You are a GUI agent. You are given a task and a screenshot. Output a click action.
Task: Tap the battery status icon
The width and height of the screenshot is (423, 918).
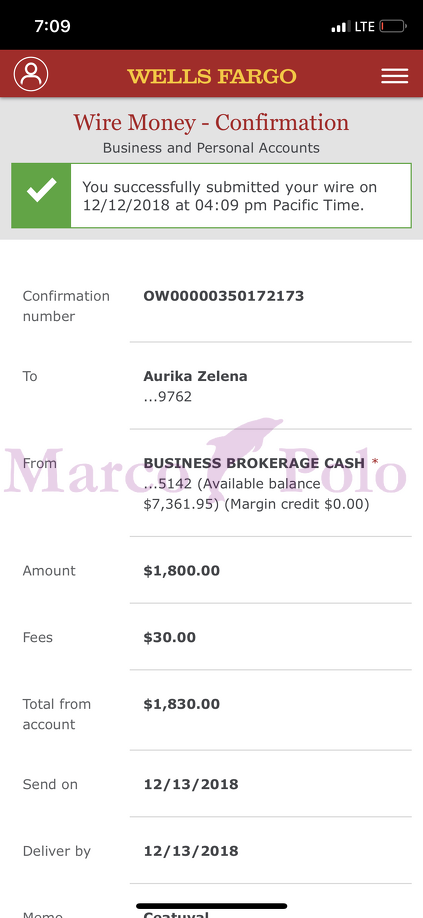pyautogui.click(x=393, y=26)
